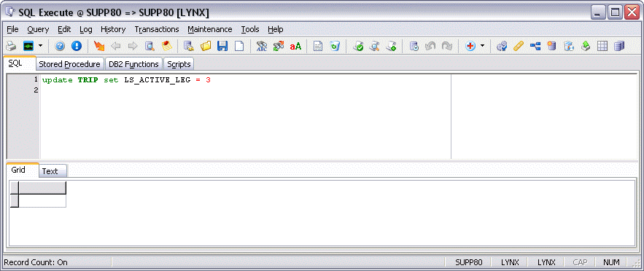The height and width of the screenshot is (271, 644).
Task: Click the yellow open folder icon
Action: (206, 47)
